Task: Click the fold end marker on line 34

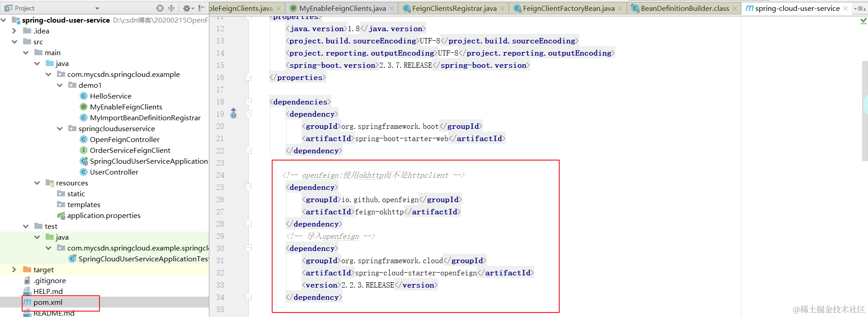Action: click(248, 297)
